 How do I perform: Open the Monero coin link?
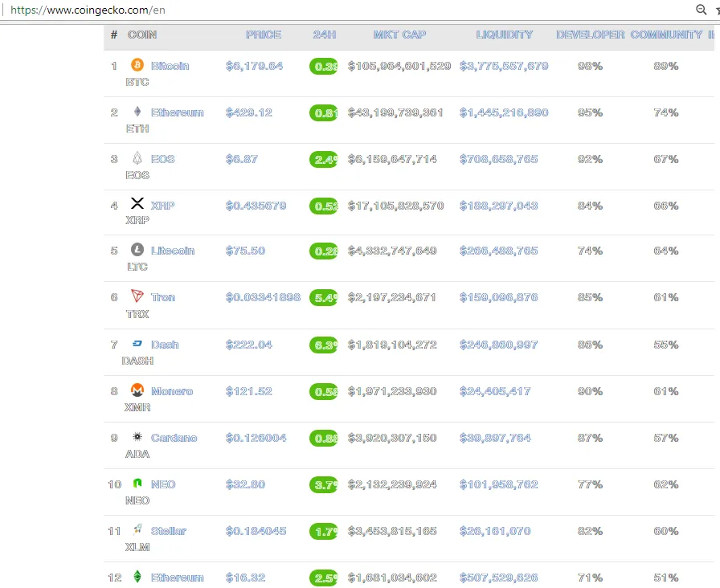[x=172, y=391]
